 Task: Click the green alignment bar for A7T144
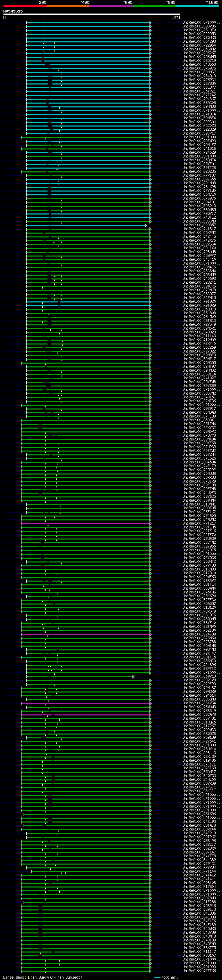(91, 871)
